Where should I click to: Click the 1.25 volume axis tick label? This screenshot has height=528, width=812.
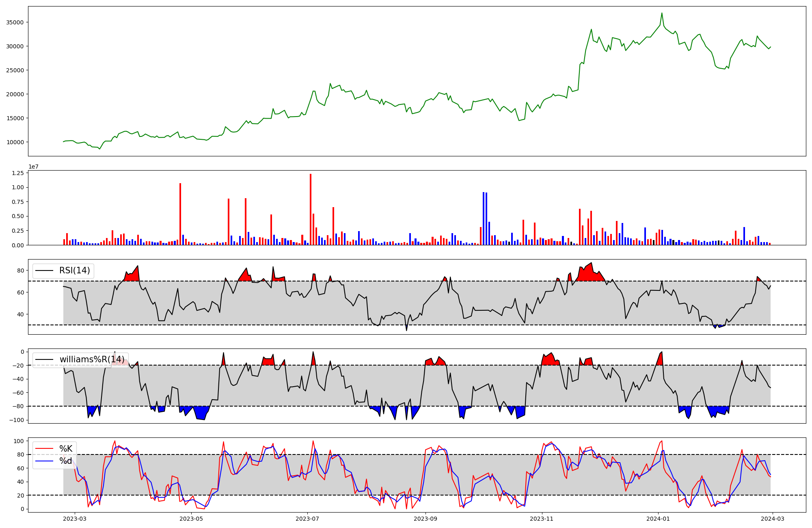point(17,173)
